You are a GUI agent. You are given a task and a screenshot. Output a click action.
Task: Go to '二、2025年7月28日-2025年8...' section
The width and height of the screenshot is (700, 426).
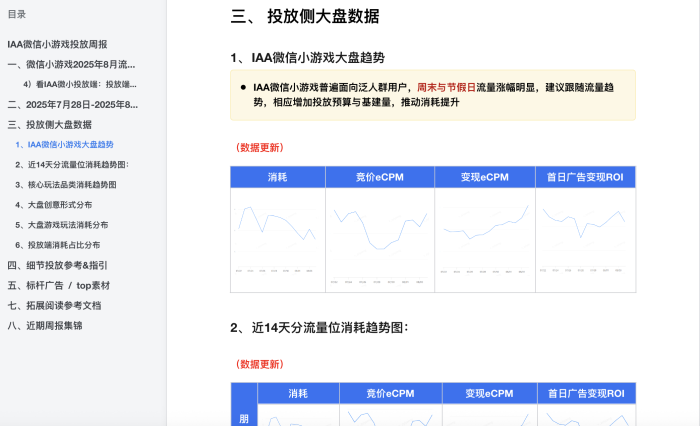coord(73,104)
